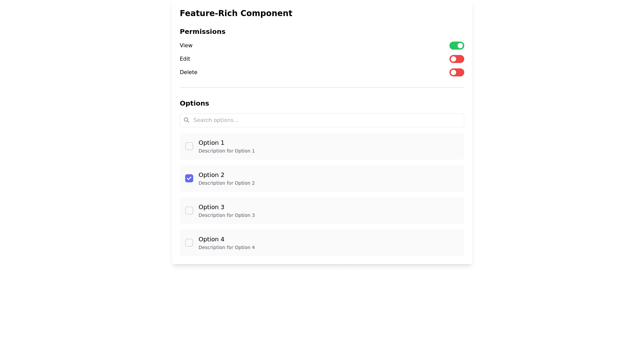Viewport: 644px width, 362px height.
Task: Click the "Description for Option 1" text
Action: [226, 151]
